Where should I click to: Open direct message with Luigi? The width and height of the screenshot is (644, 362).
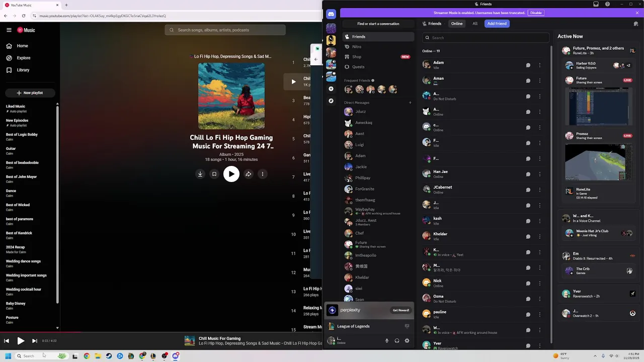point(378,145)
